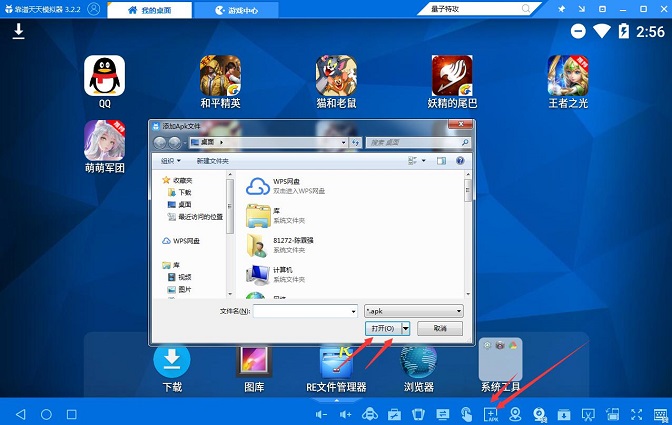Open the *.apk file type dropdown
This screenshot has height=425, width=672.
[x=414, y=311]
